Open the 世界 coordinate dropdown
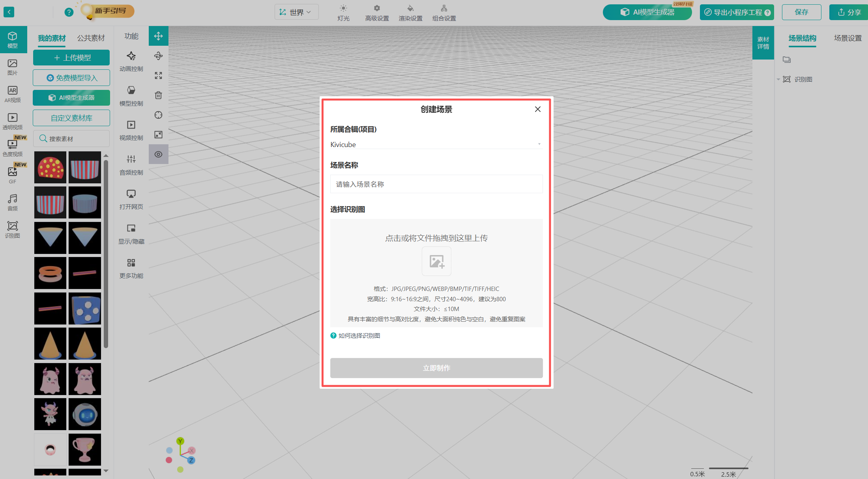Screen dimensions: 868x479 (x=296, y=12)
